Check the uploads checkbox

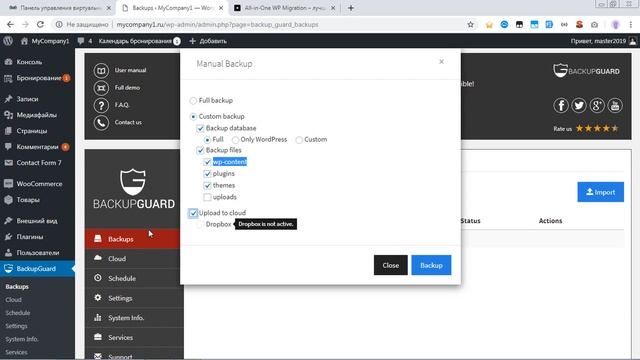(207, 197)
